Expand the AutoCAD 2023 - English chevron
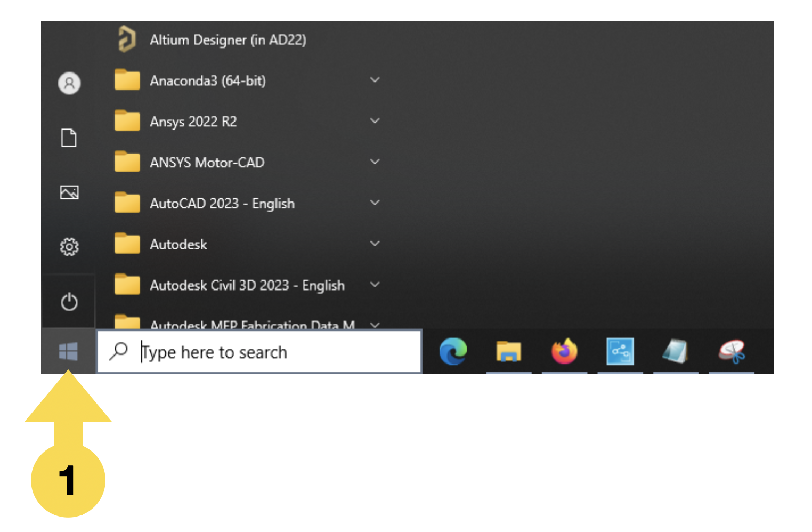The image size is (812, 532). [x=375, y=203]
